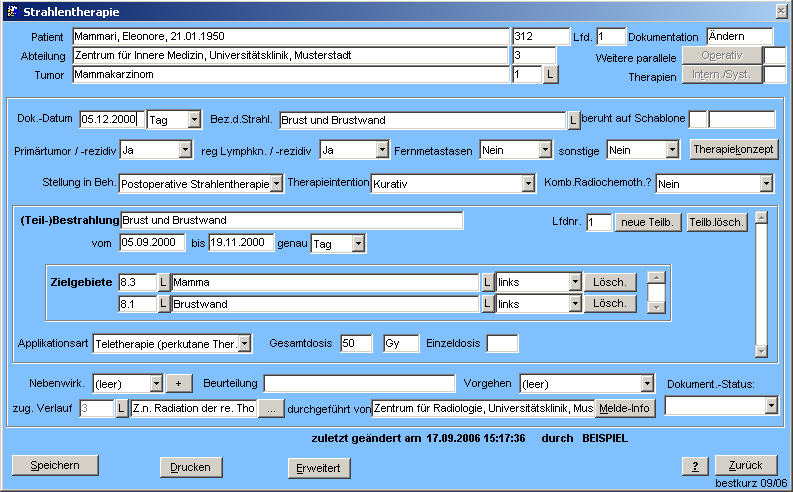
Task: Click the L lookup button beside Bez.d.Strahl. field
Action: coord(573,120)
